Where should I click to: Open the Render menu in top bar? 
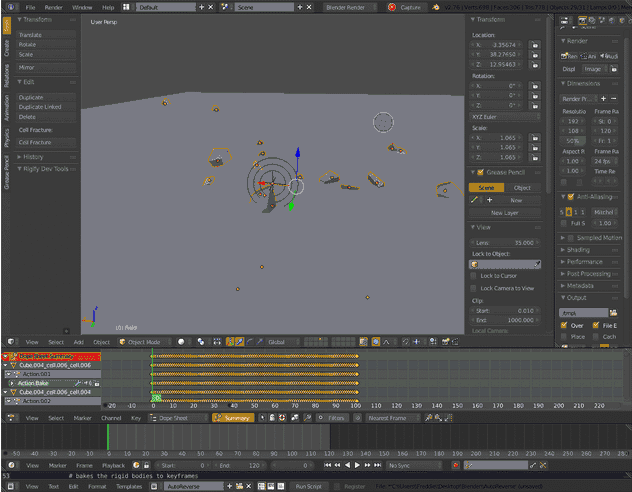[x=54, y=7]
